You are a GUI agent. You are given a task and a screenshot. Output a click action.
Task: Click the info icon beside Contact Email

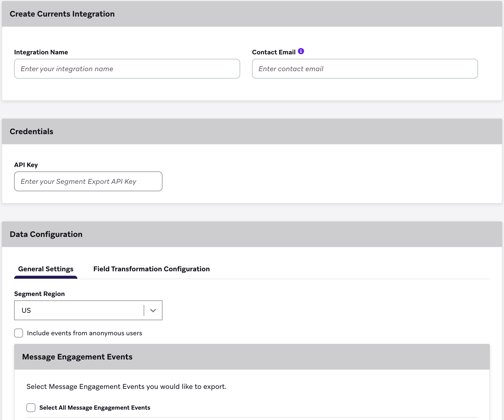[301, 51]
